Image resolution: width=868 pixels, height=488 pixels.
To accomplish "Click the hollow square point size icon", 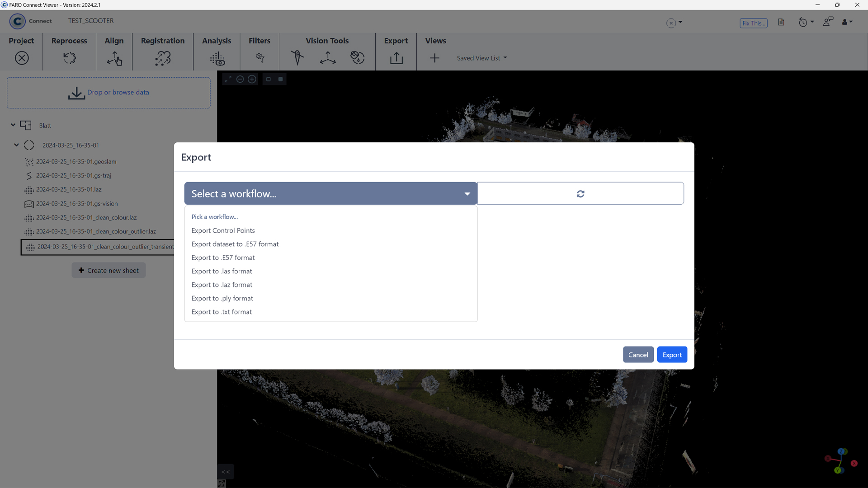I will click(269, 79).
